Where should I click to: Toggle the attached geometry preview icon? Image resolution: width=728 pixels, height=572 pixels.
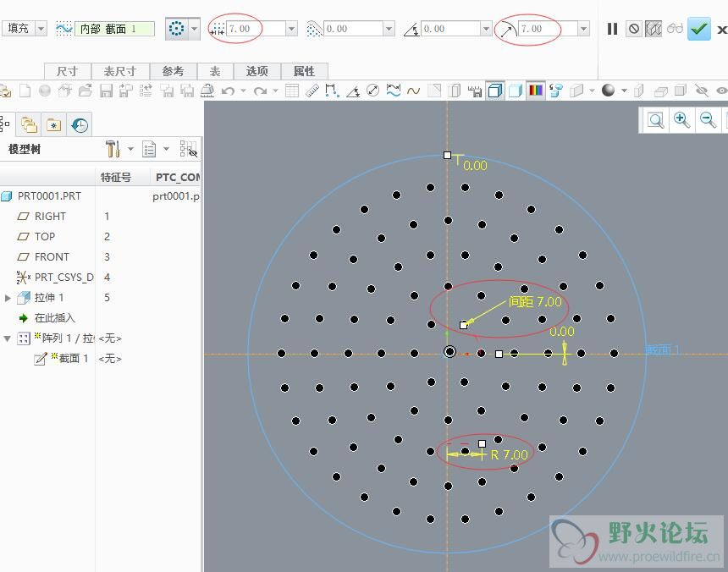654,29
